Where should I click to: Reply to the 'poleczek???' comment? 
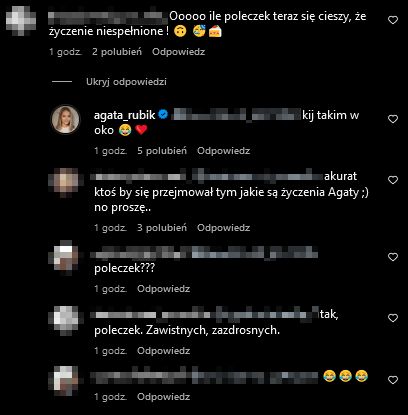[x=164, y=289]
